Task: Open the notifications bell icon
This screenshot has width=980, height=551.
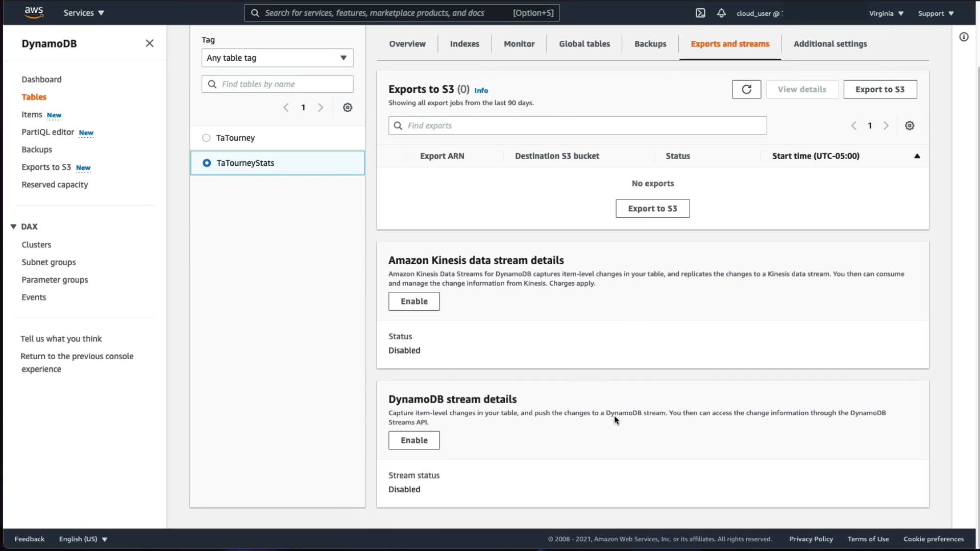Action: click(721, 13)
